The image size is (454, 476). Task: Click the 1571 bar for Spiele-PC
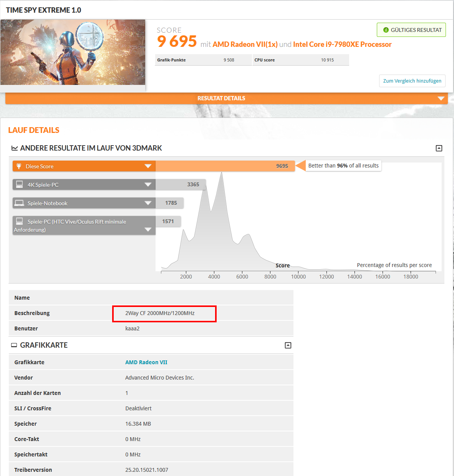(168, 221)
